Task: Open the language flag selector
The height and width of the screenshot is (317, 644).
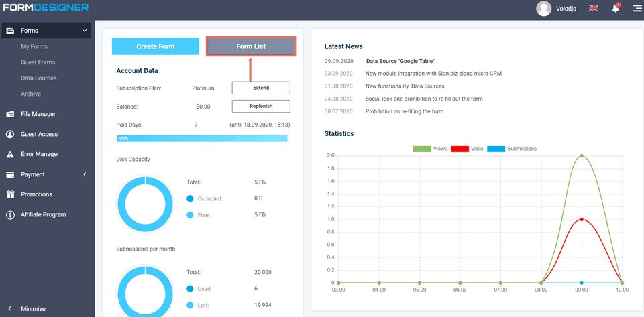Action: click(x=594, y=9)
